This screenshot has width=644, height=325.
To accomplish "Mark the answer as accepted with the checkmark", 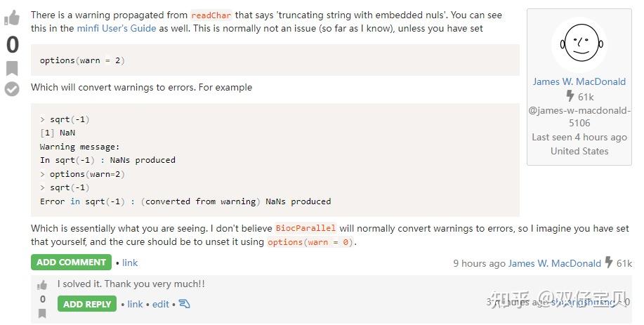I will click(x=12, y=88).
